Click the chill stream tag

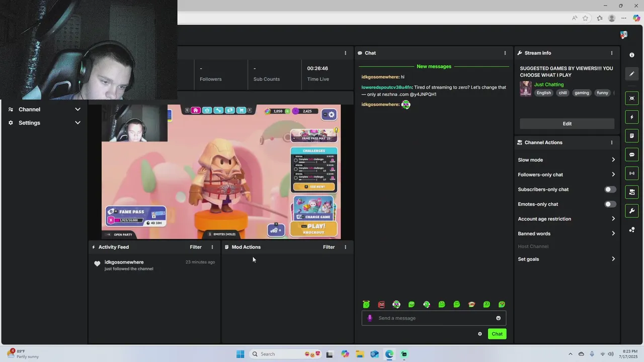click(562, 93)
